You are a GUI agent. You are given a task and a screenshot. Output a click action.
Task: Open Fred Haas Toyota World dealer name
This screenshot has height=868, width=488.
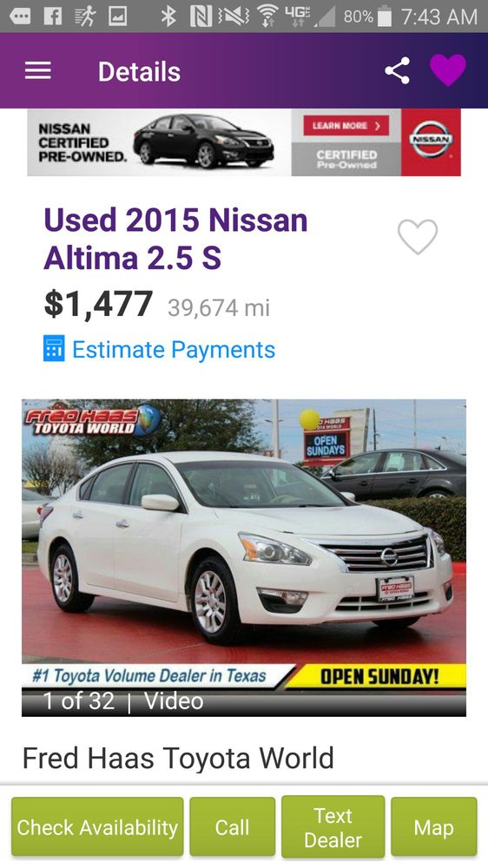178,758
